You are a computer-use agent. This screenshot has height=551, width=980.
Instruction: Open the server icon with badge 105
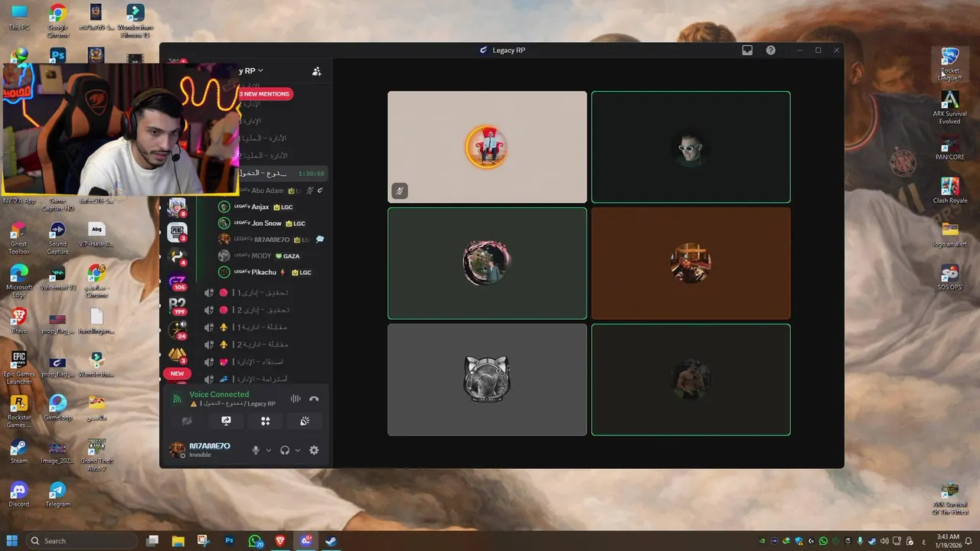tap(177, 281)
